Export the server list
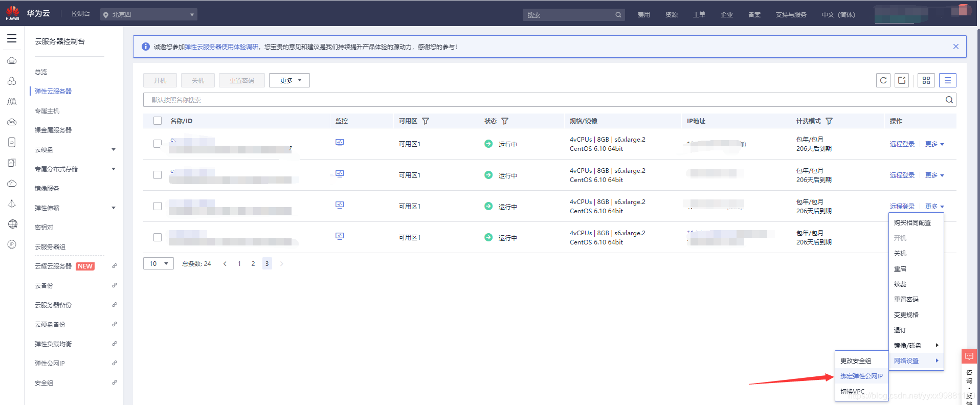This screenshot has height=405, width=980. coord(902,80)
